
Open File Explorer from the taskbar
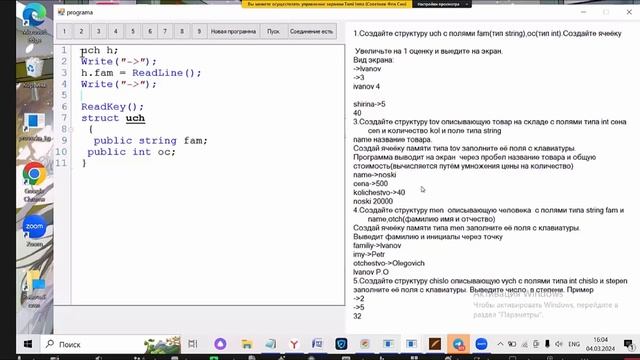pyautogui.click(x=247, y=344)
